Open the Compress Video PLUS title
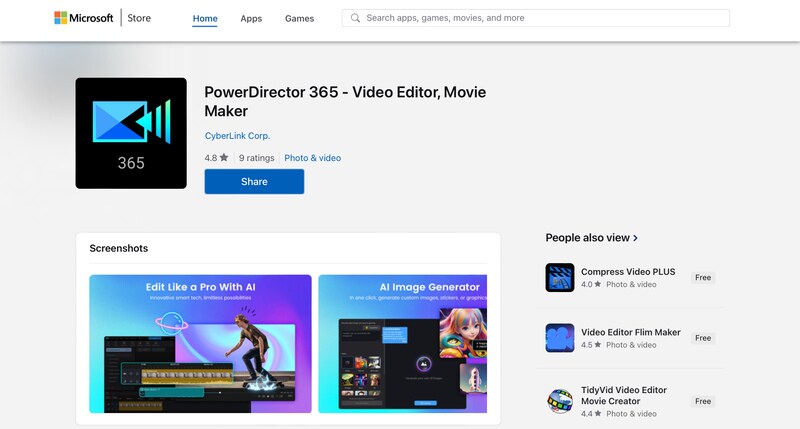This screenshot has width=800, height=429. (x=628, y=272)
